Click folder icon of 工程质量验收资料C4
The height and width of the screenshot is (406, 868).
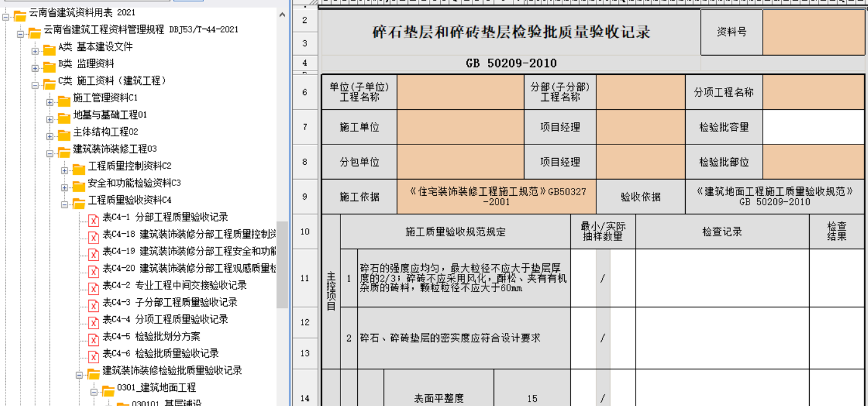coord(79,203)
